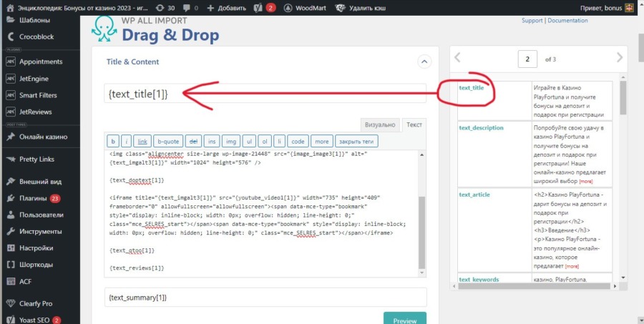The image size is (644, 324).
Task: Open Инструменты tools menu
Action: pos(40,232)
